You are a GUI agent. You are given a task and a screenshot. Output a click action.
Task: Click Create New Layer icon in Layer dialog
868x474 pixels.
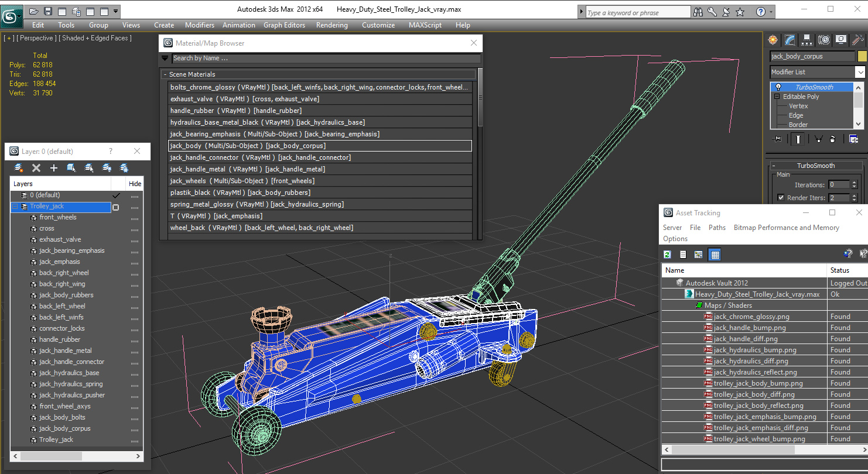pos(19,168)
